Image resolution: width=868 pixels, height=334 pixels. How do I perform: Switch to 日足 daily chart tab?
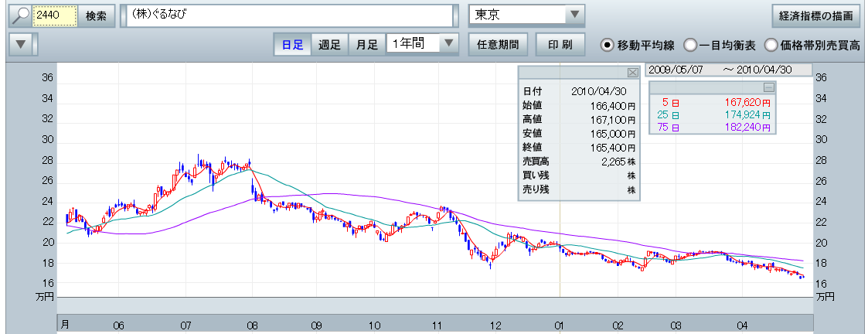tap(292, 45)
